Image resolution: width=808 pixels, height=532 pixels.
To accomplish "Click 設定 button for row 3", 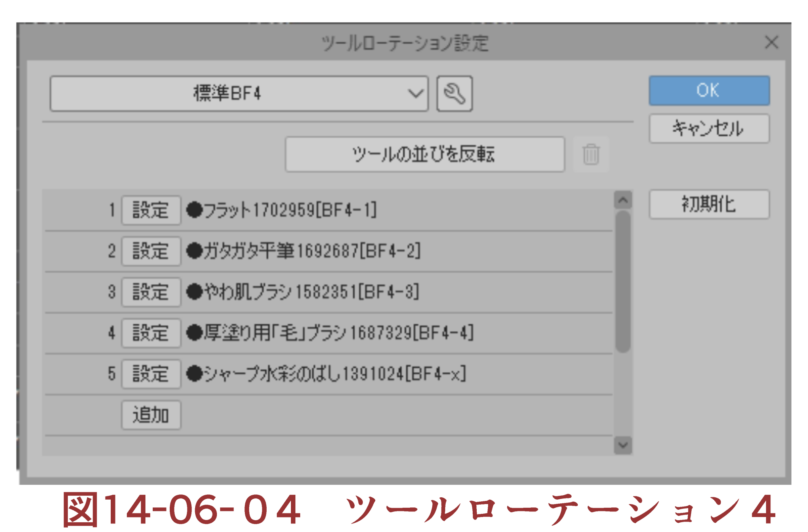I will 151,292.
